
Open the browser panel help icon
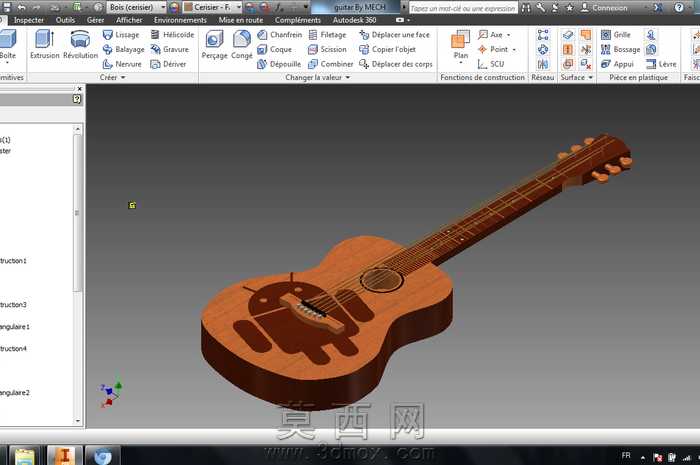pyautogui.click(x=77, y=99)
